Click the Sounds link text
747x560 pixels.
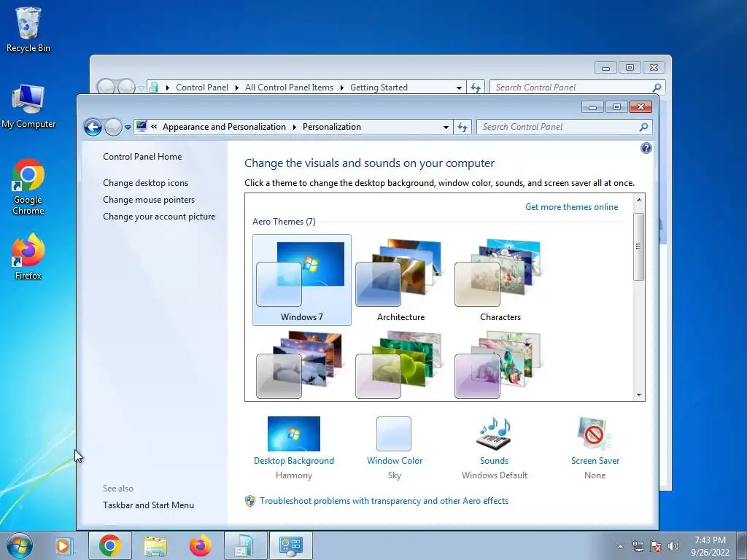click(494, 461)
